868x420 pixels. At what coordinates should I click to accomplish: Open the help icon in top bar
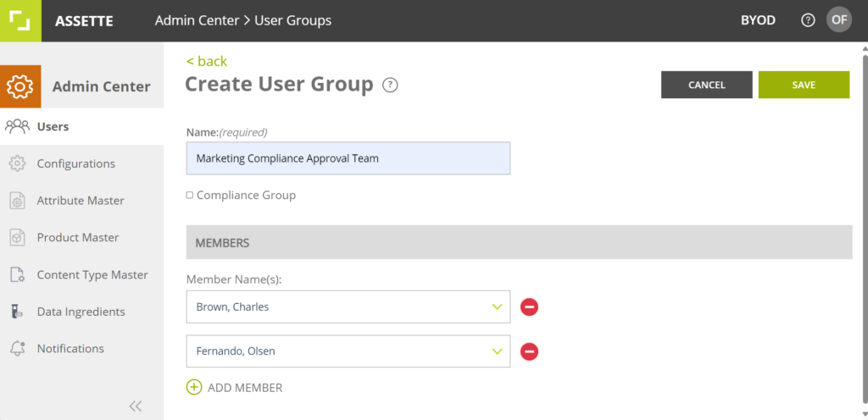coord(808,20)
